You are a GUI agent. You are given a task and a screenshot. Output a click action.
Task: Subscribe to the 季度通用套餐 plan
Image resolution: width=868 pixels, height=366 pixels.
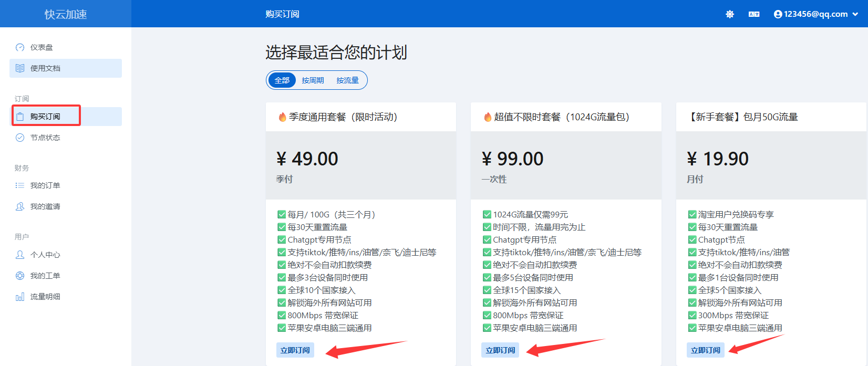[295, 350]
